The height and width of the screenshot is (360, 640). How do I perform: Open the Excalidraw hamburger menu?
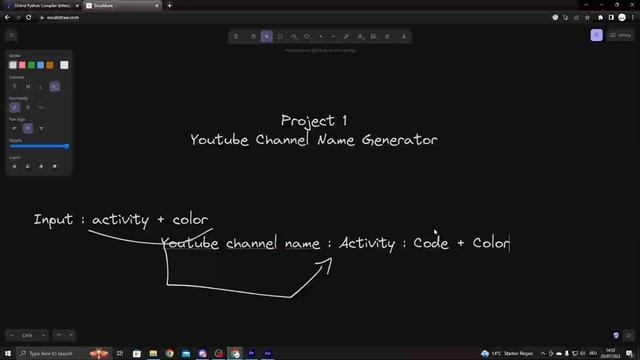click(12, 36)
